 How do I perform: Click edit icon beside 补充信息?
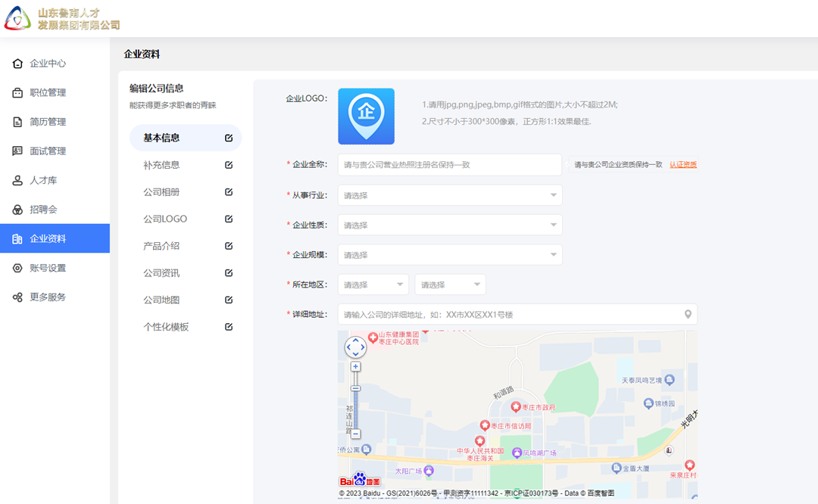(x=229, y=165)
